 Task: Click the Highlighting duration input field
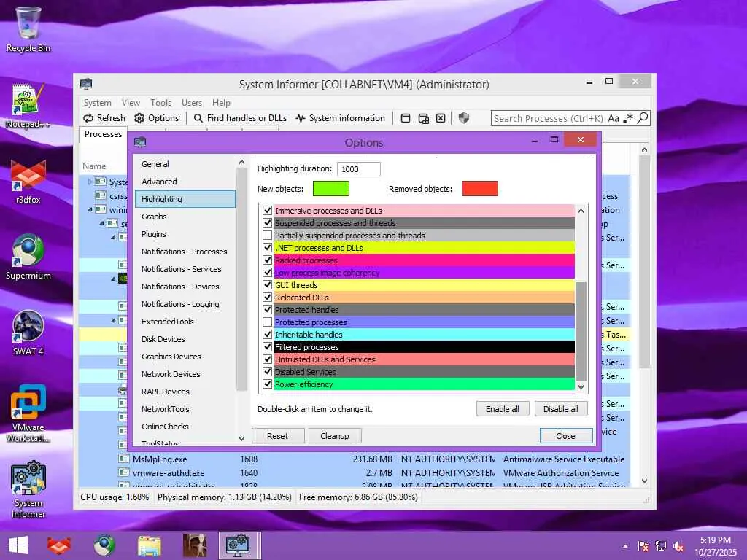click(x=359, y=169)
